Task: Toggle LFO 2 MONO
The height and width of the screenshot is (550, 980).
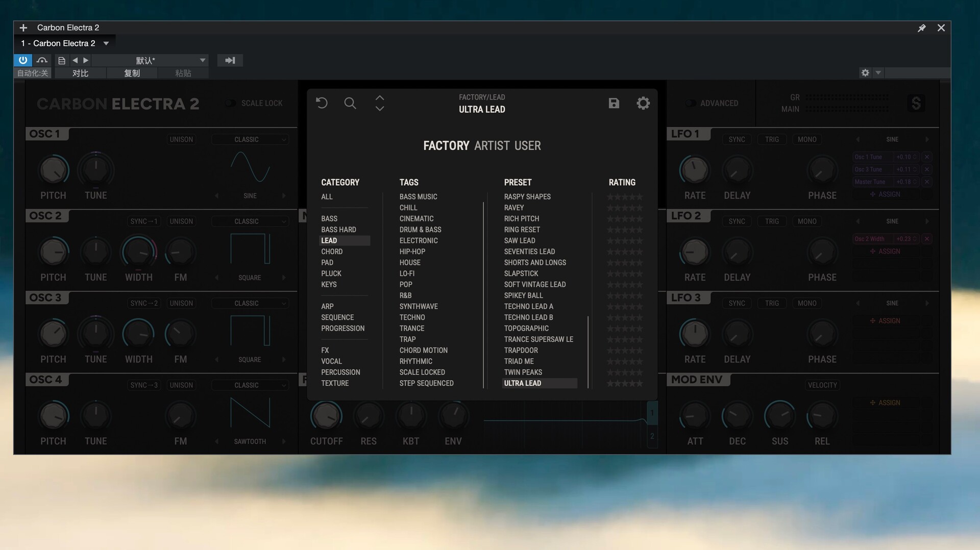Action: point(807,221)
